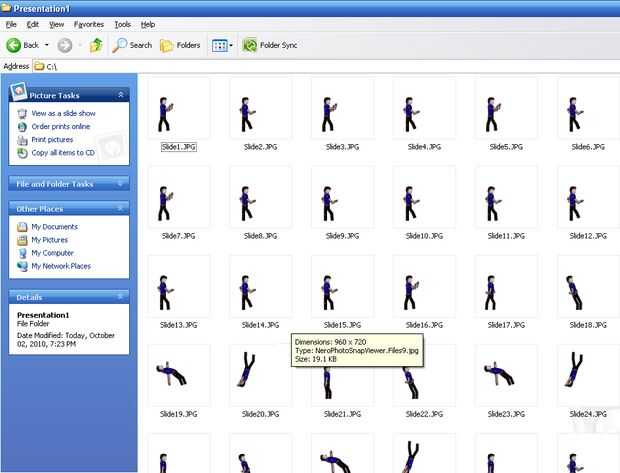Toggle the Folders pane button
Image resolution: width=620 pixels, height=473 pixels.
click(x=180, y=45)
